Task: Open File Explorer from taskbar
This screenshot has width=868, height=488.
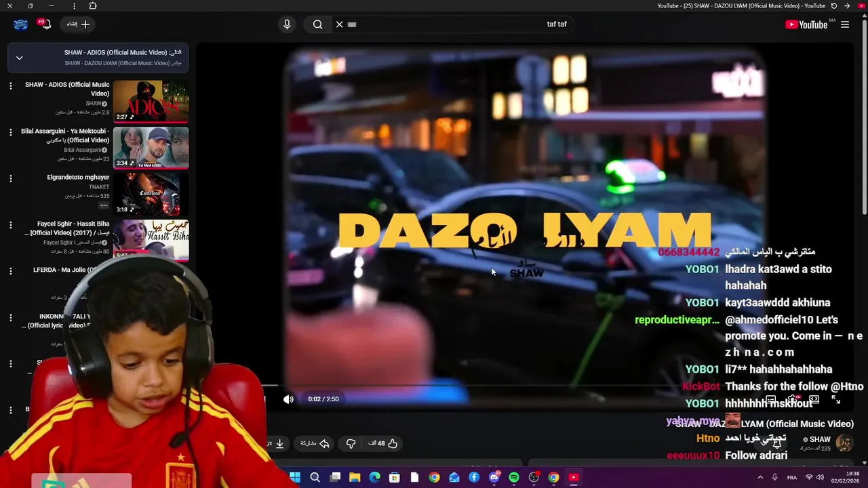Action: [355, 478]
